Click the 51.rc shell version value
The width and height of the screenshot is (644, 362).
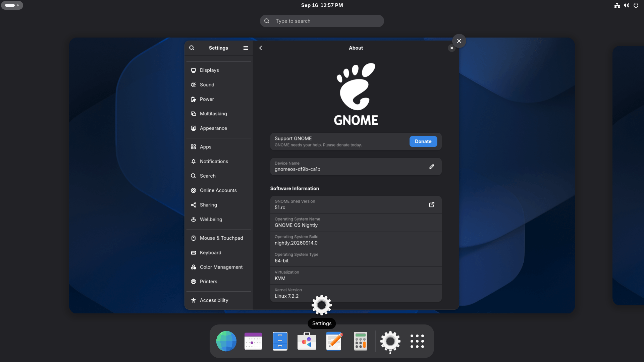[x=280, y=207]
